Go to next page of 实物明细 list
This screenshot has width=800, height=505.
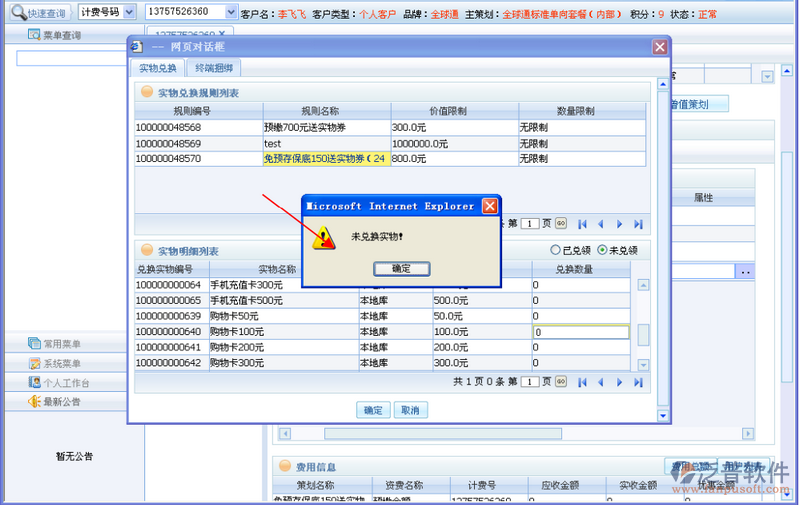coord(619,382)
